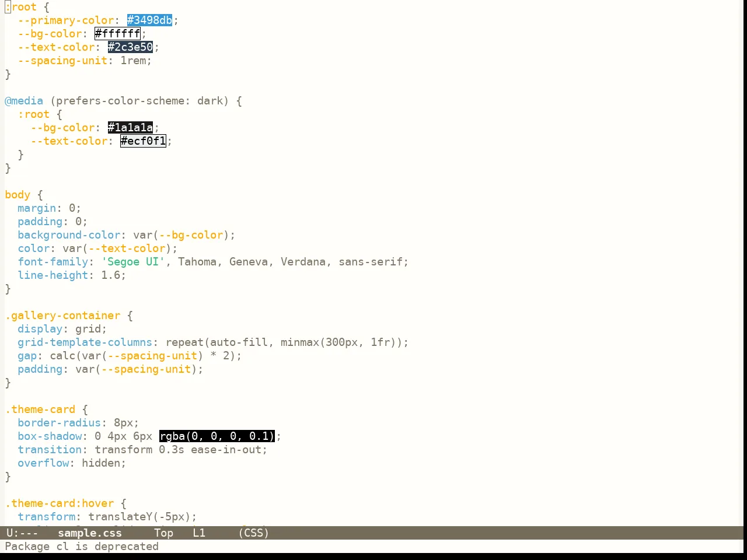Click the body selector
This screenshot has height=560, width=747.
18,195
